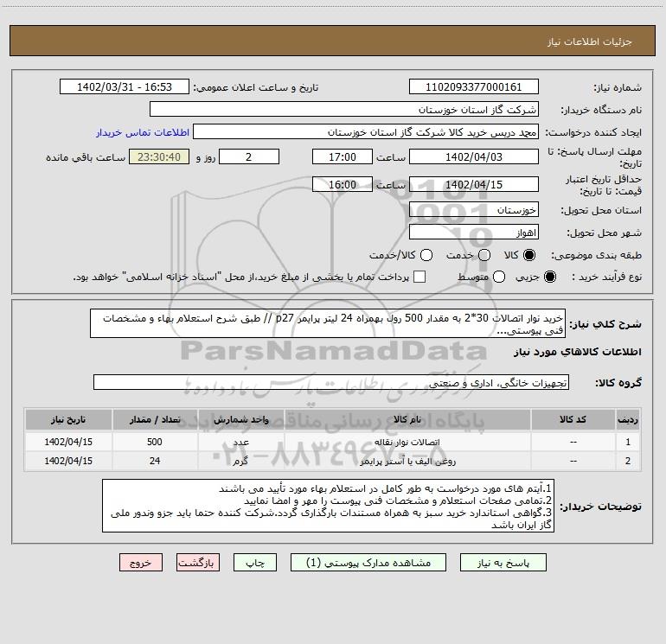Click the توضیحات خریدار notes text box

329,506
